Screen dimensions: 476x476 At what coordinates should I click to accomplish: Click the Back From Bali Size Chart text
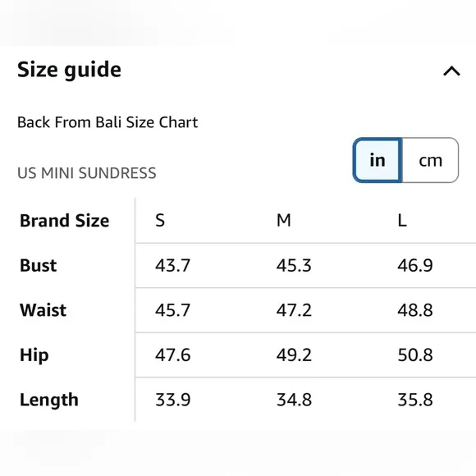(108, 122)
